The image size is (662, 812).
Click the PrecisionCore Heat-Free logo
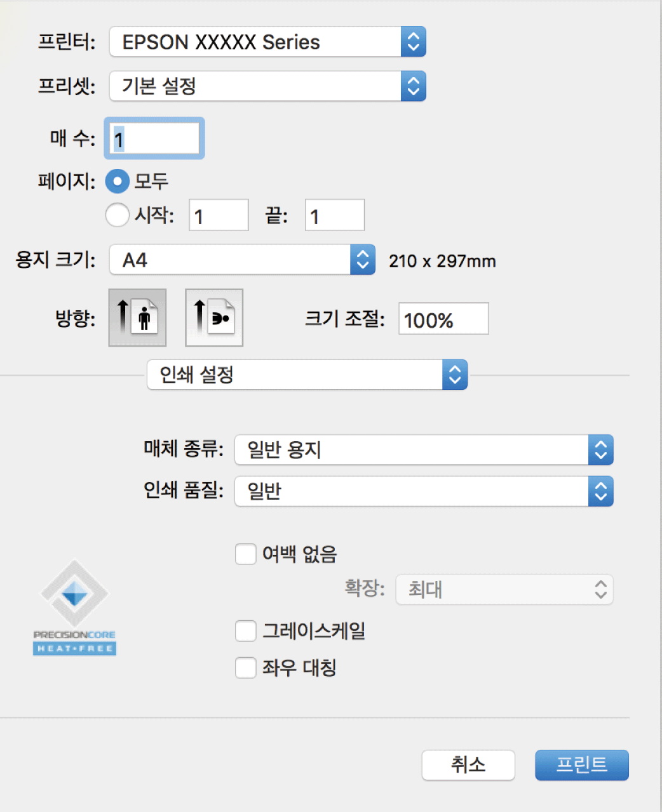(74, 608)
